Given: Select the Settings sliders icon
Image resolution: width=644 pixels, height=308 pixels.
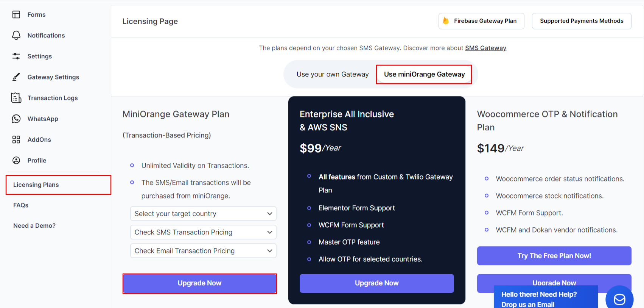Looking at the screenshot, I should click(x=16, y=56).
